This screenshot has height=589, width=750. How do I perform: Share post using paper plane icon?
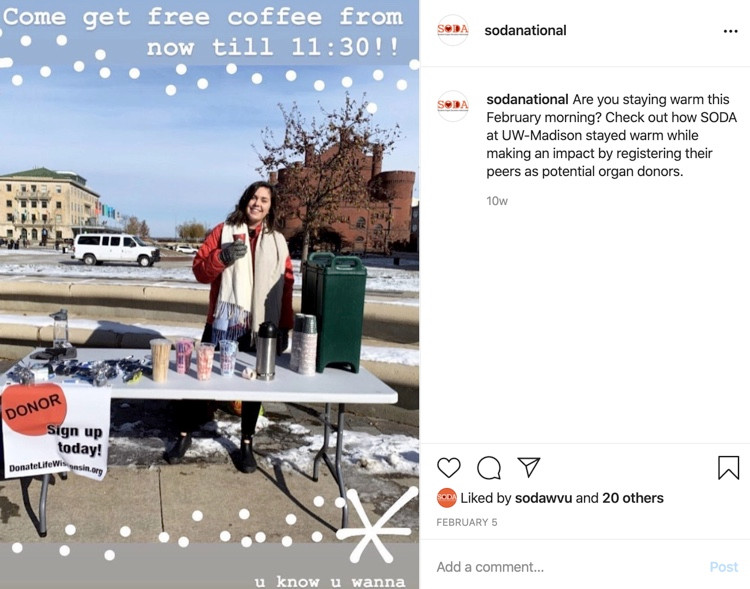(x=529, y=467)
